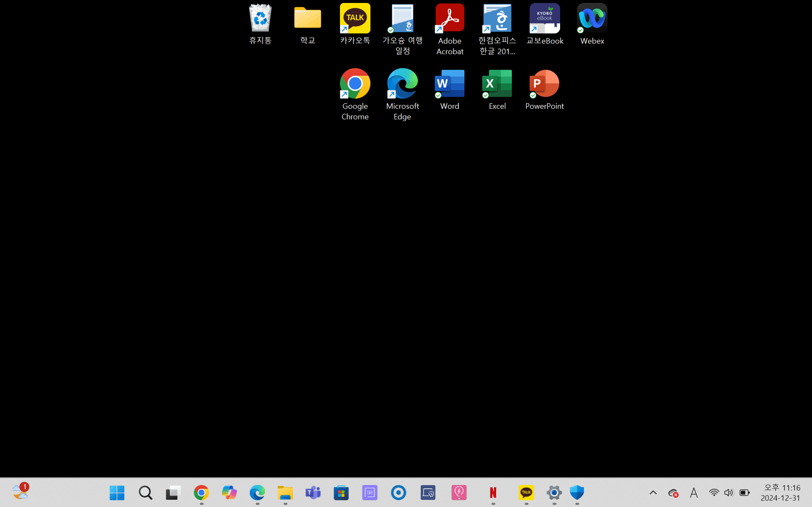Open Copilot from the taskbar
The width and height of the screenshot is (812, 507).
pos(229,493)
